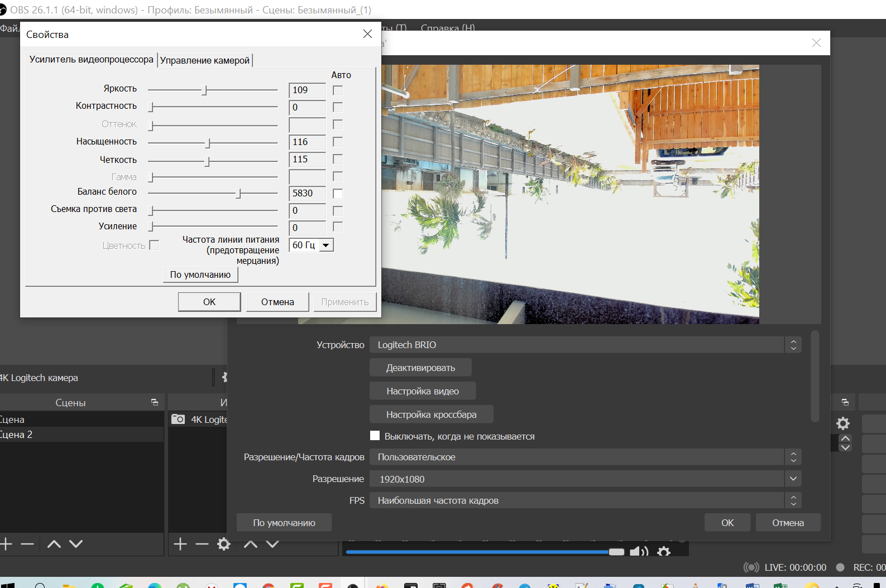Click По умолчанию in source properties window

284,523
